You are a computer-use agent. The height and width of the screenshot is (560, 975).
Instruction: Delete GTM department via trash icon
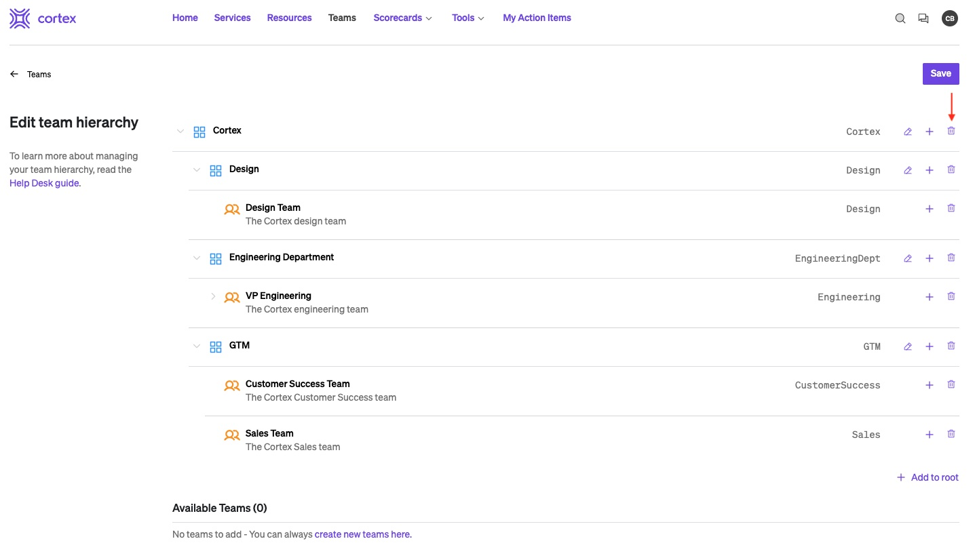[951, 346]
